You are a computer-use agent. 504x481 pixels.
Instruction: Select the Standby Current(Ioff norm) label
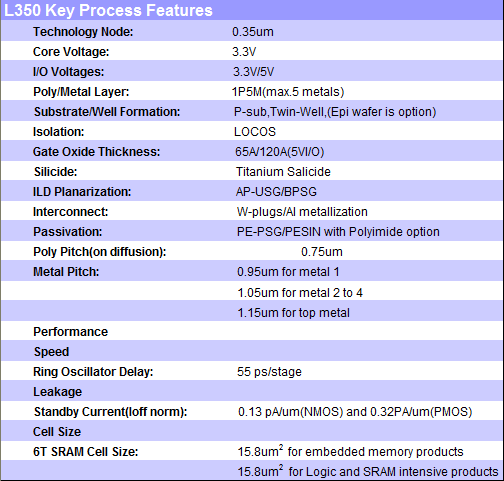pyautogui.click(x=111, y=412)
